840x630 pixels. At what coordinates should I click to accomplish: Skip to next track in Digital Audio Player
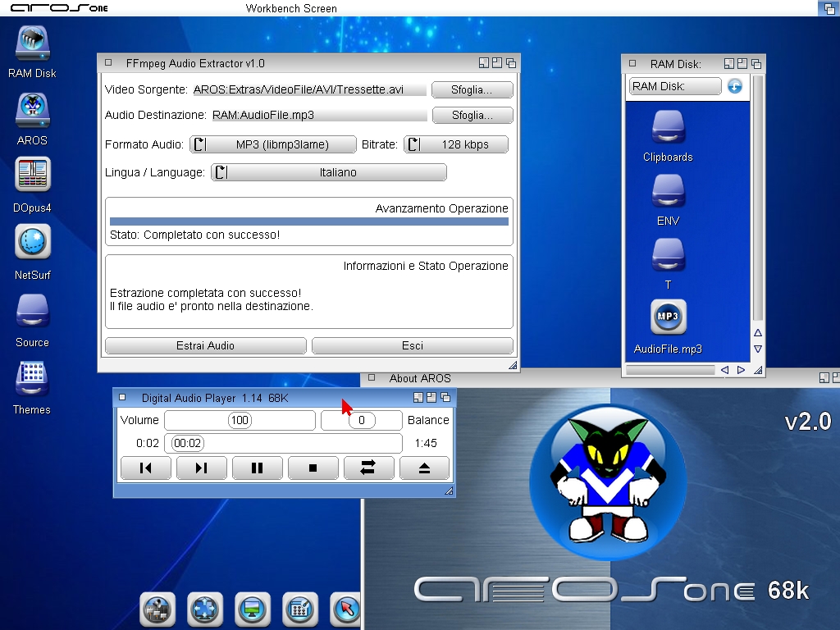202,468
